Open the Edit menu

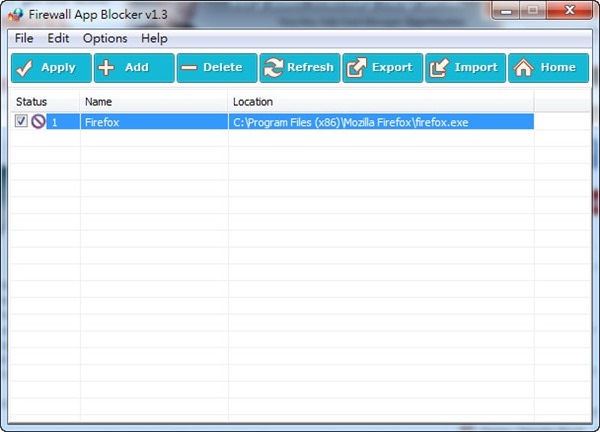tap(58, 38)
